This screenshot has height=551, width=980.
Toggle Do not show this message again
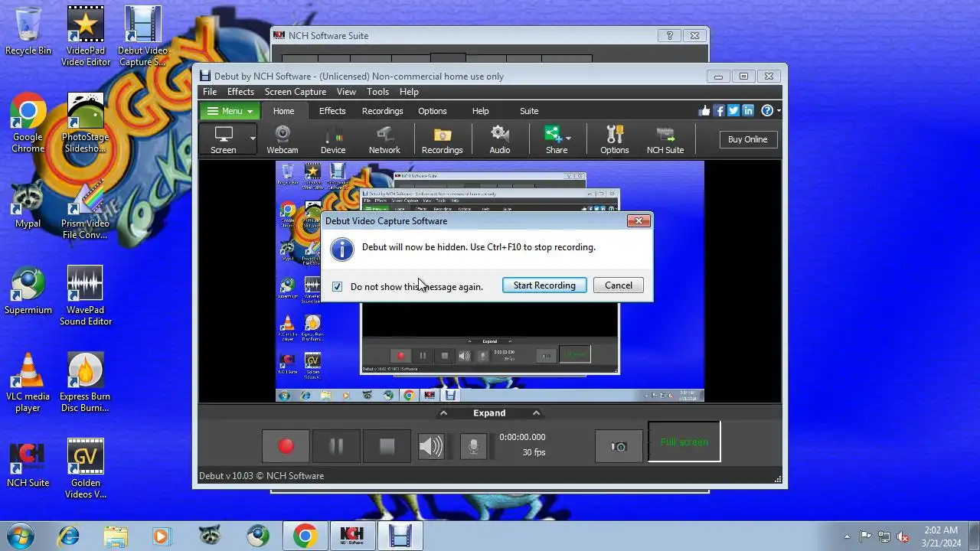click(x=338, y=287)
